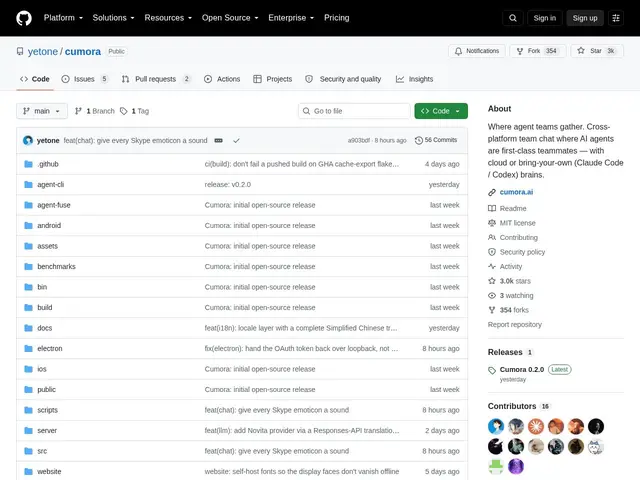Click the eye icon beside 3 watching
This screenshot has height=480, width=640.
tap(492, 296)
